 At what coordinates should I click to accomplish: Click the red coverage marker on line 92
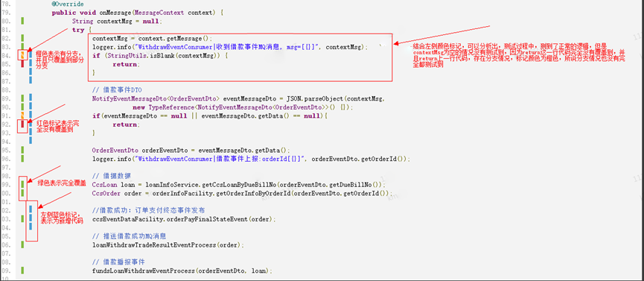(22, 124)
